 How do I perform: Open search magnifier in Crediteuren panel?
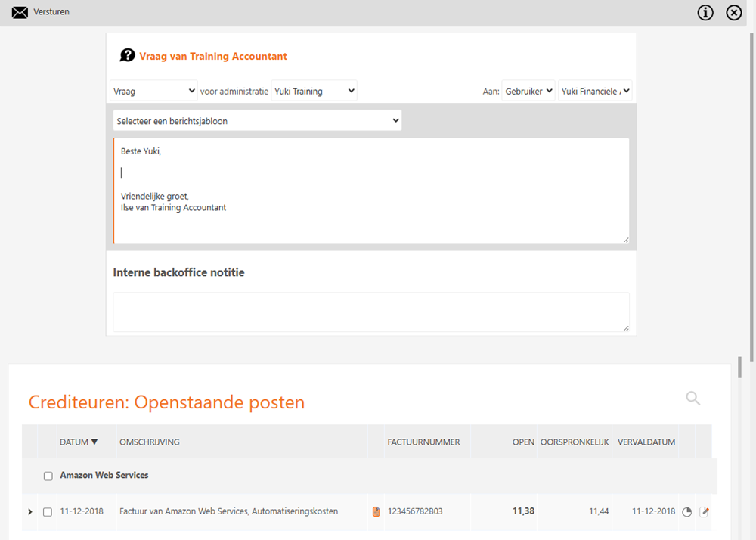[692, 399]
